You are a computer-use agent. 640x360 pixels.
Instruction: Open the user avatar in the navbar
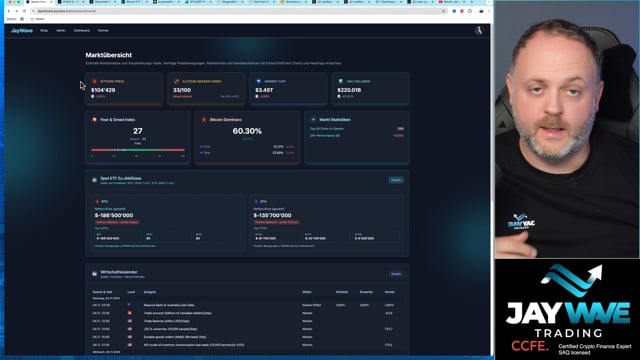[479, 31]
